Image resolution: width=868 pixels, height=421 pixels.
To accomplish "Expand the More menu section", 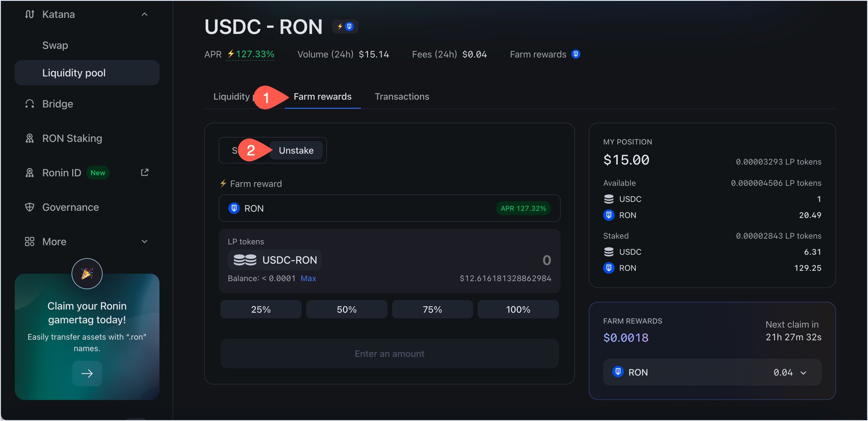I will click(x=145, y=241).
